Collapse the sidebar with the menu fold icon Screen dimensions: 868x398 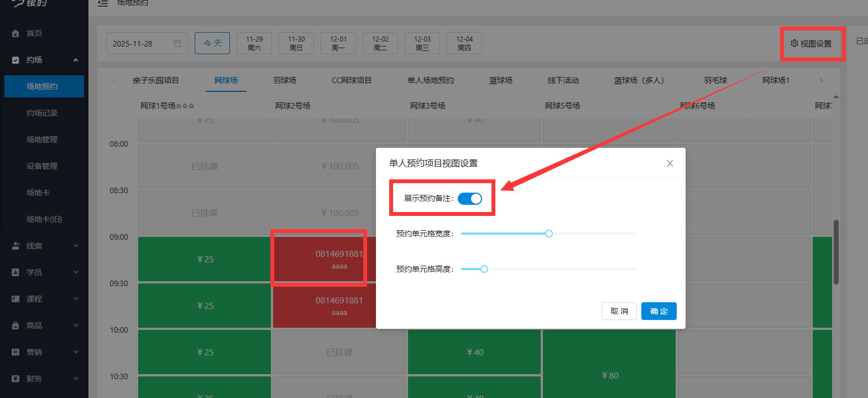(x=103, y=3)
